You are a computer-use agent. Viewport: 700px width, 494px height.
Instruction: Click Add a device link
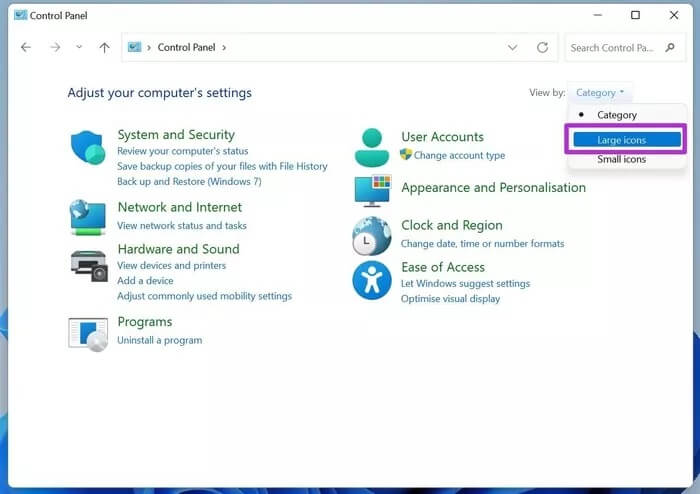pyautogui.click(x=145, y=281)
